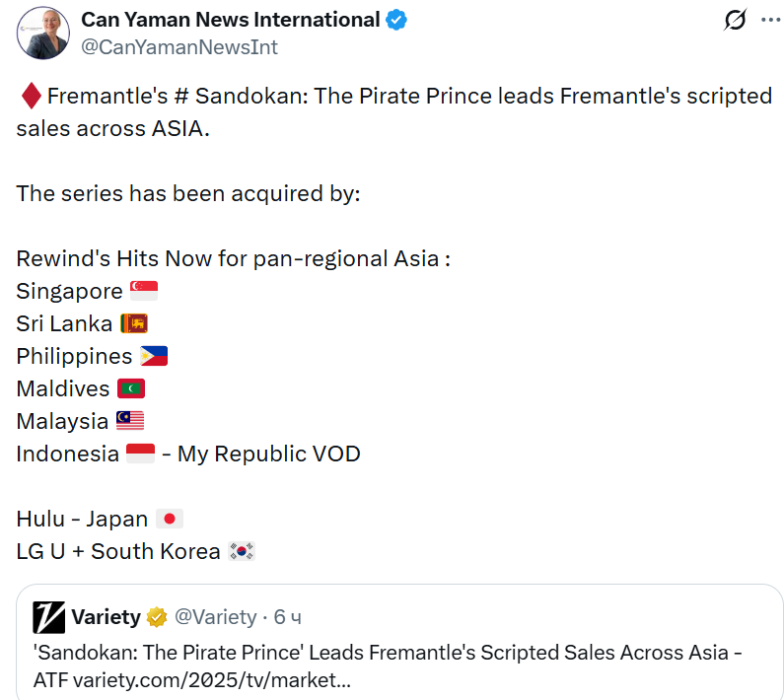
Task: Click the Japan flag emoji
Action: (170, 519)
